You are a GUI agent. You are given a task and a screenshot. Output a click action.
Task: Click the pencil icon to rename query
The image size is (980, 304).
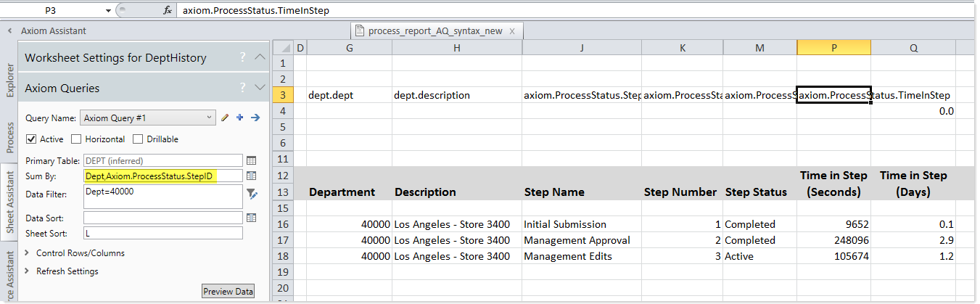226,118
